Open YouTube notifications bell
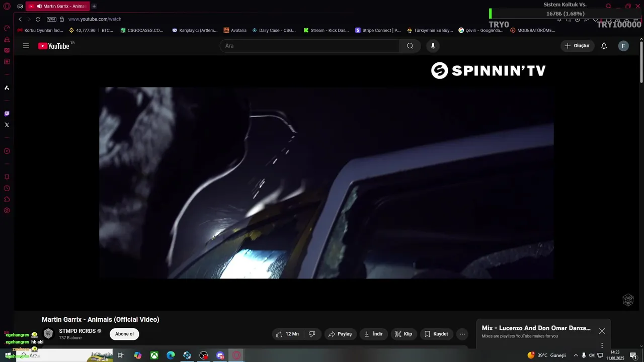 [604, 46]
